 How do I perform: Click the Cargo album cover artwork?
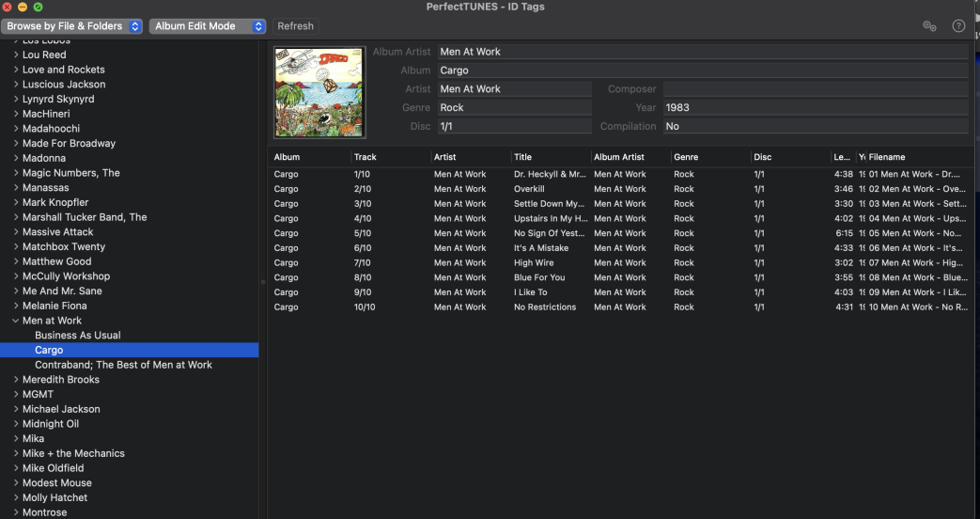[319, 92]
